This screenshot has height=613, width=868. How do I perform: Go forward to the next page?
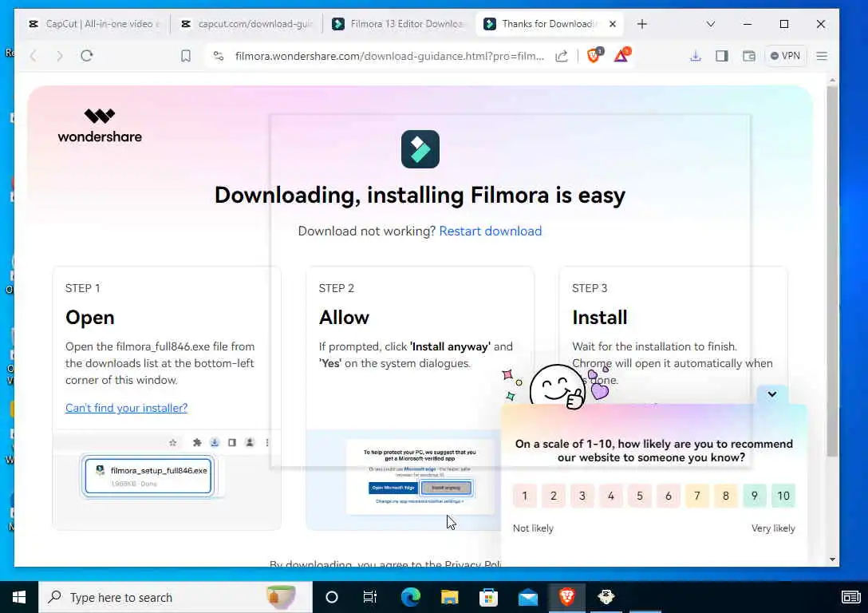60,56
